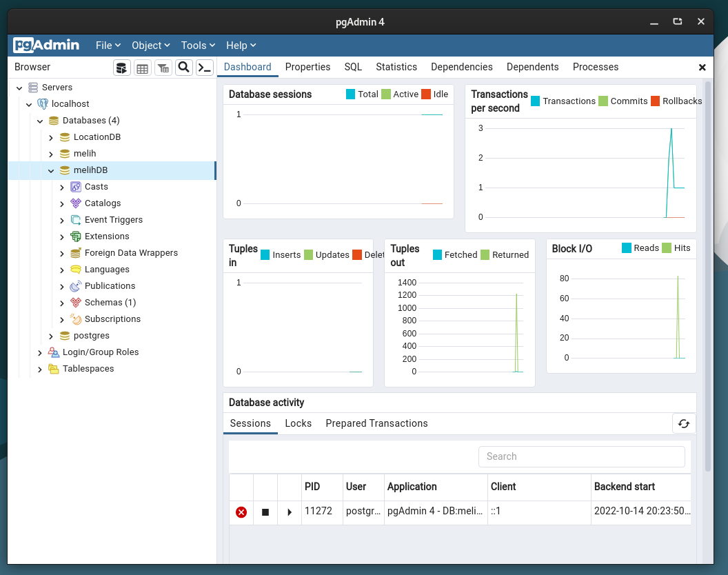Click the dashboard vertical scrollbar
728x575 pixels.
click(708, 276)
